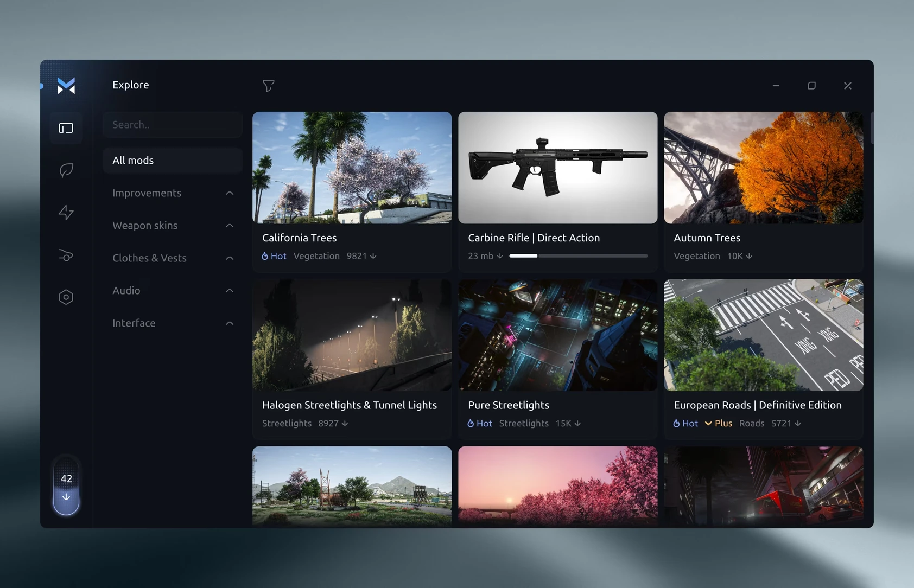Click Streetlights tag under Halogen Streetlights

click(287, 423)
